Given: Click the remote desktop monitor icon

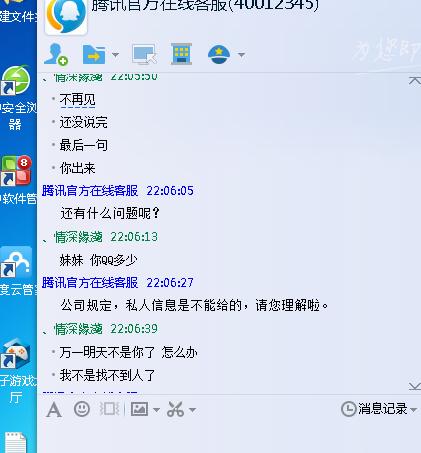Looking at the screenshot, I should (x=144, y=54).
